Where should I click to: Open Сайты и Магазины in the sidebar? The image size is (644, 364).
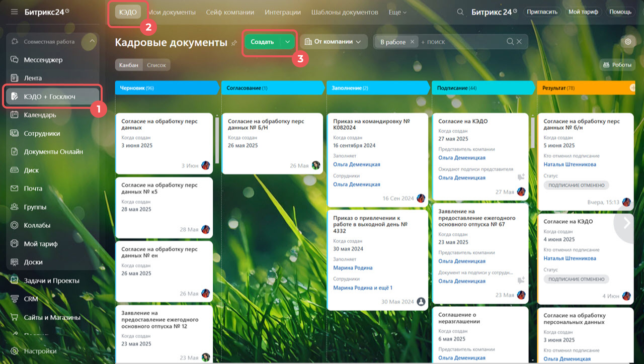pyautogui.click(x=53, y=317)
